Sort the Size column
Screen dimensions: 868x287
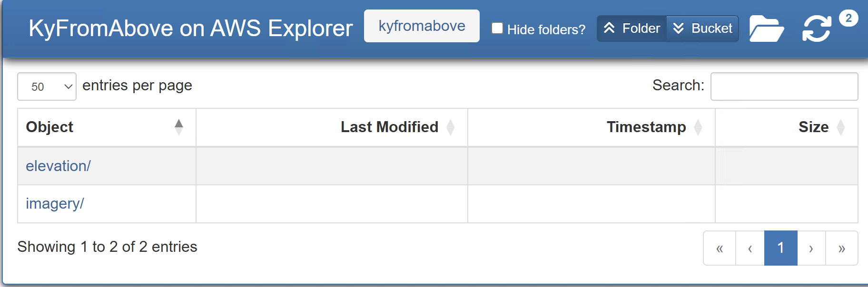point(841,127)
